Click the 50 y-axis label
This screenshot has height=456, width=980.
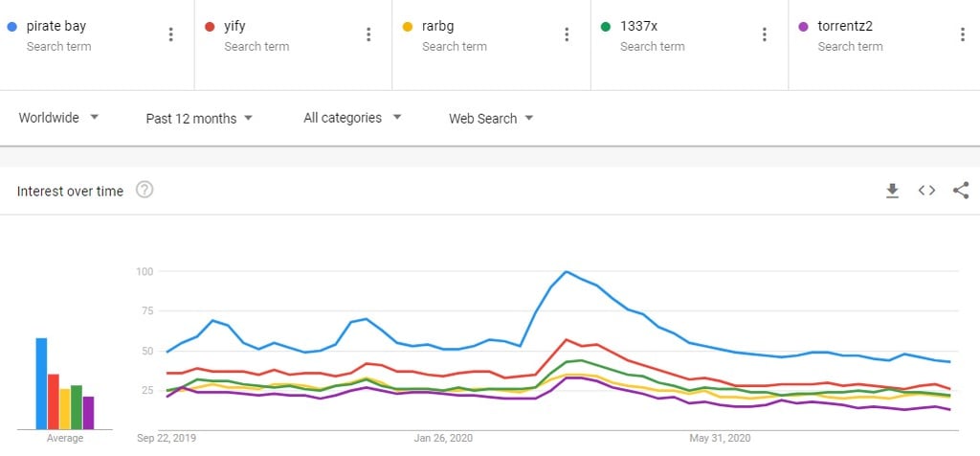[x=147, y=351]
